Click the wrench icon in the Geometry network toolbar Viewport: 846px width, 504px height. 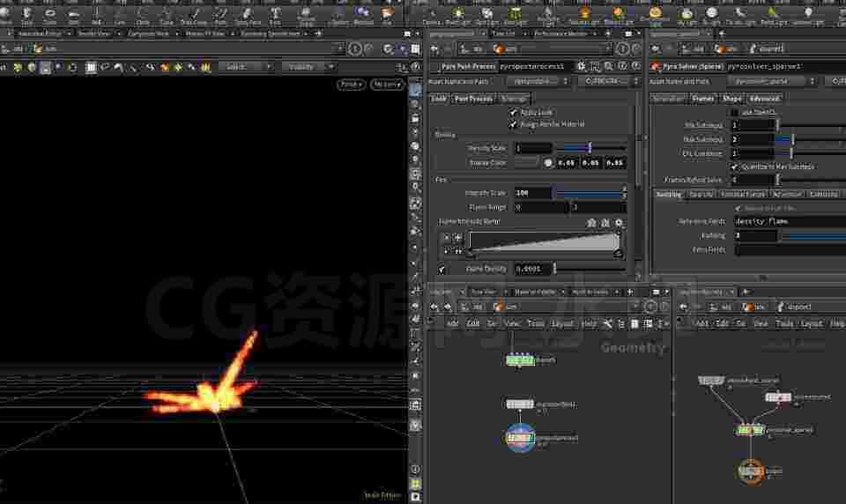click(x=607, y=323)
